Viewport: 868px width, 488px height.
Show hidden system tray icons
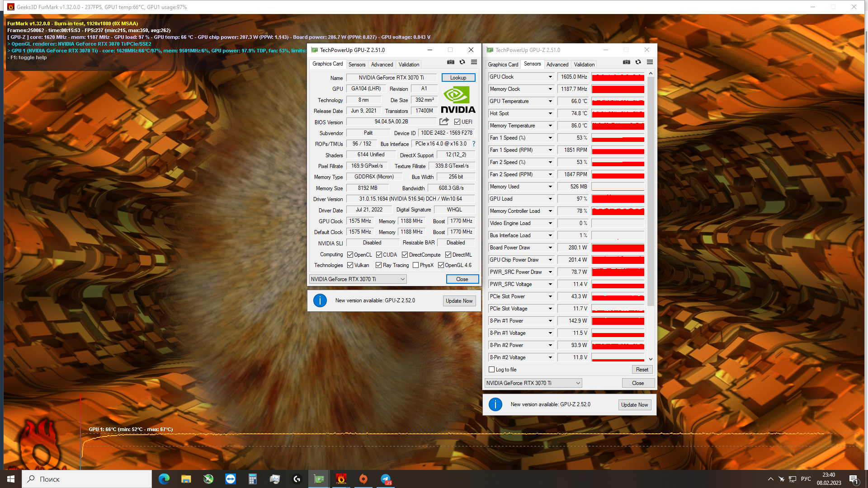[x=770, y=479]
